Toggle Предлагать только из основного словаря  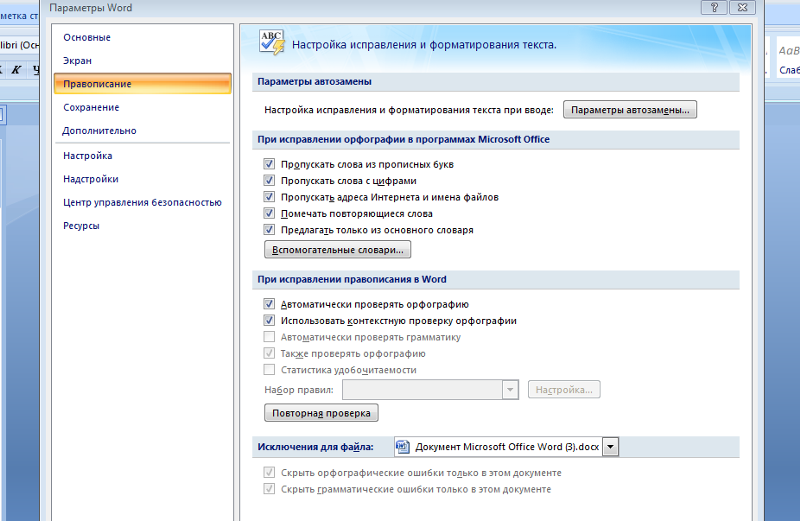point(269,230)
